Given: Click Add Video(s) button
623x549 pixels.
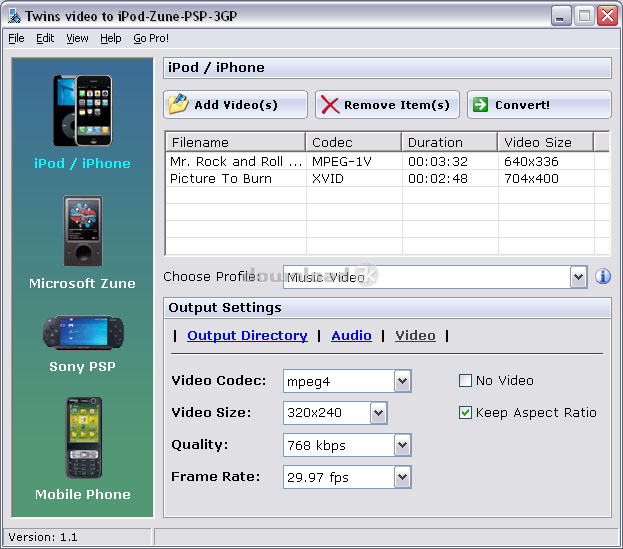Looking at the screenshot, I should coord(235,105).
